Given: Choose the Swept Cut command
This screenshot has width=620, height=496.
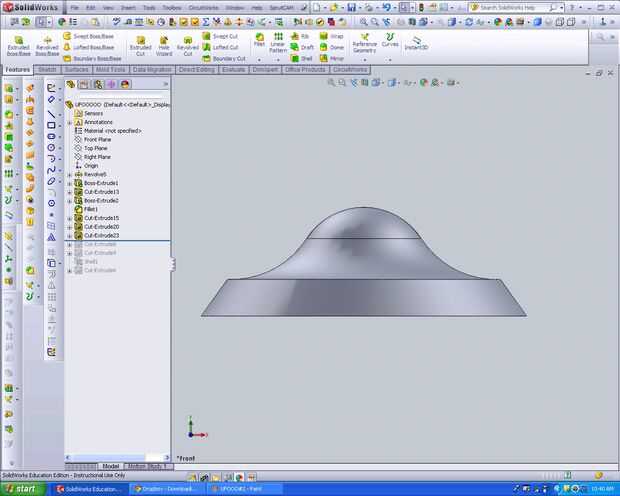Looking at the screenshot, I should (x=221, y=36).
